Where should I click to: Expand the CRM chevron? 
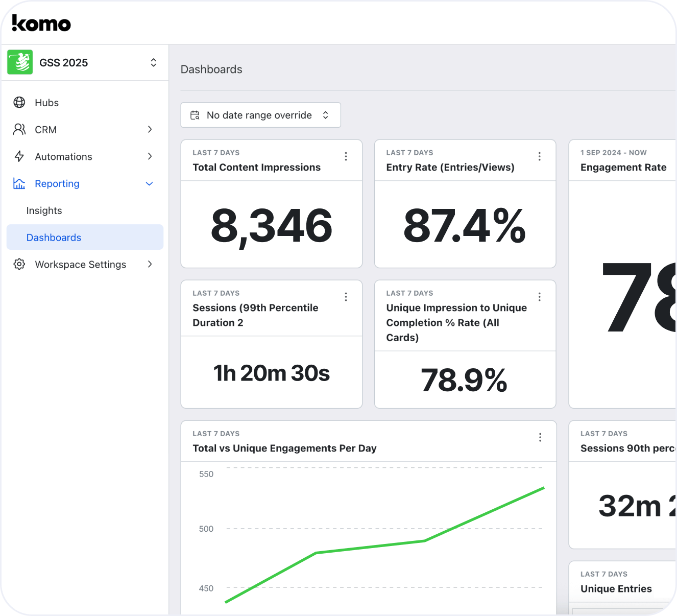tap(150, 129)
